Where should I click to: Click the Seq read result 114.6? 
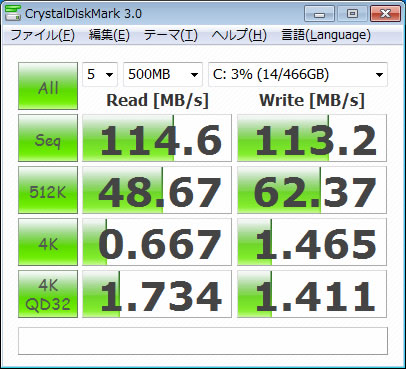(157, 138)
